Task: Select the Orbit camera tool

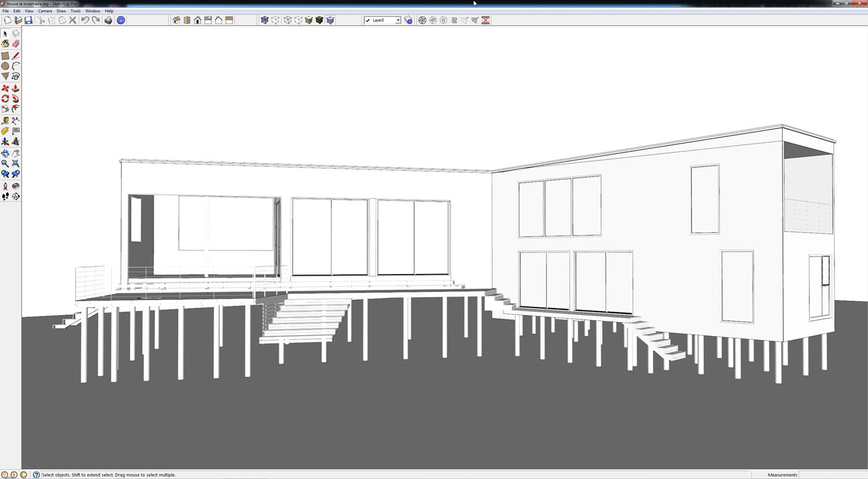Action: pyautogui.click(x=5, y=153)
